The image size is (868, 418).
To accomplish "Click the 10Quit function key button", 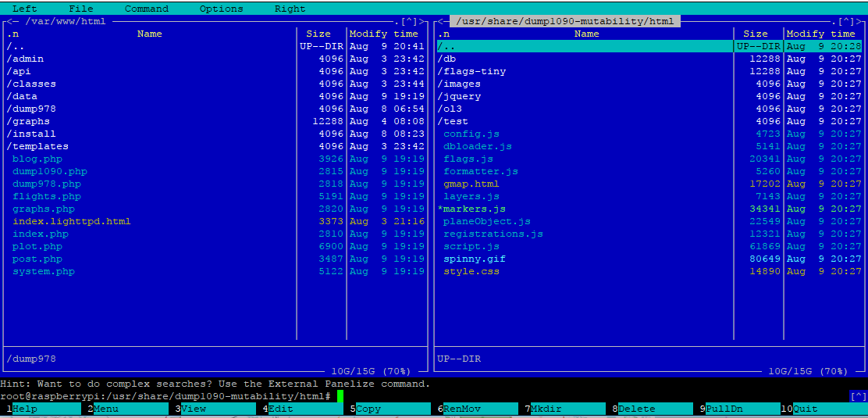I will (825, 409).
